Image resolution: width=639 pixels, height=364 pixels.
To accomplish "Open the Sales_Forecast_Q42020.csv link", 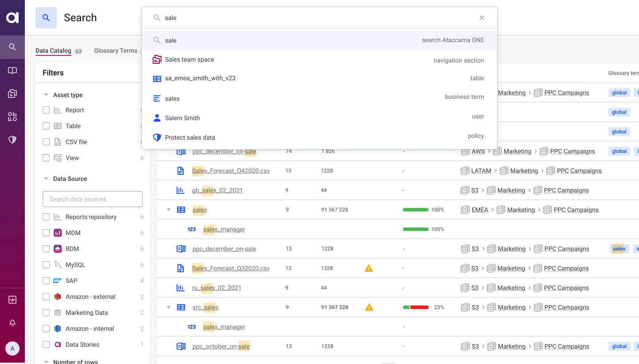I will (x=231, y=171).
